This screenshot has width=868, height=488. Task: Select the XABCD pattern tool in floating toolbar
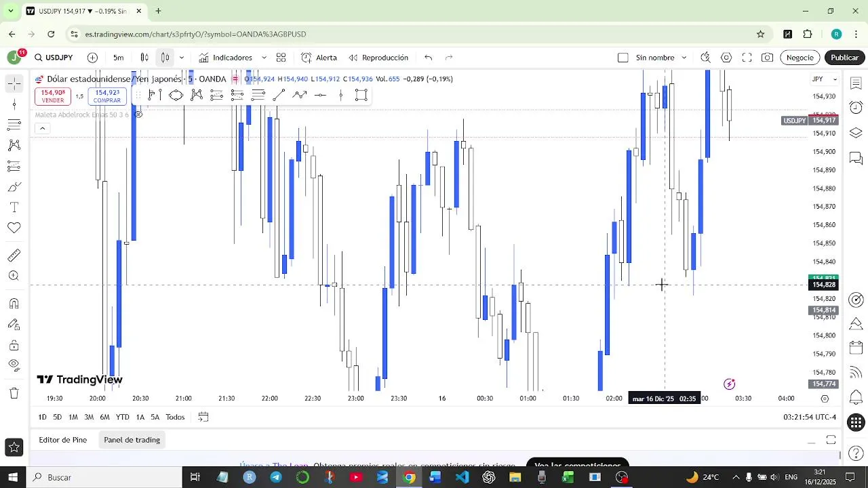(197, 95)
